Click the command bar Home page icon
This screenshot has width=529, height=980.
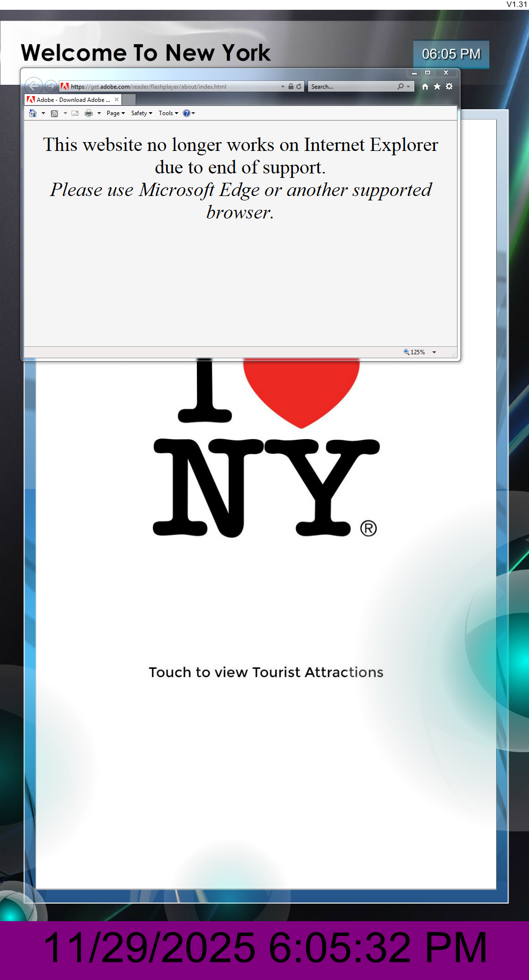click(x=33, y=113)
